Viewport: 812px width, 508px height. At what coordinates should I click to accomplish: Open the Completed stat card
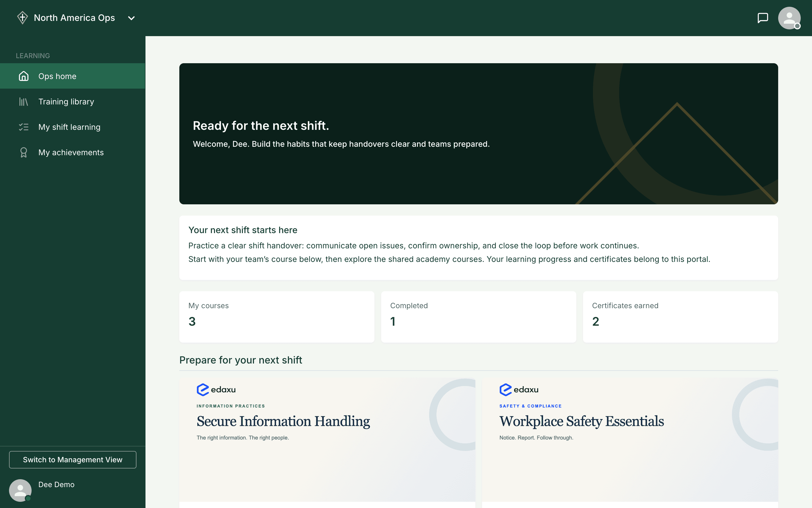pyautogui.click(x=478, y=317)
